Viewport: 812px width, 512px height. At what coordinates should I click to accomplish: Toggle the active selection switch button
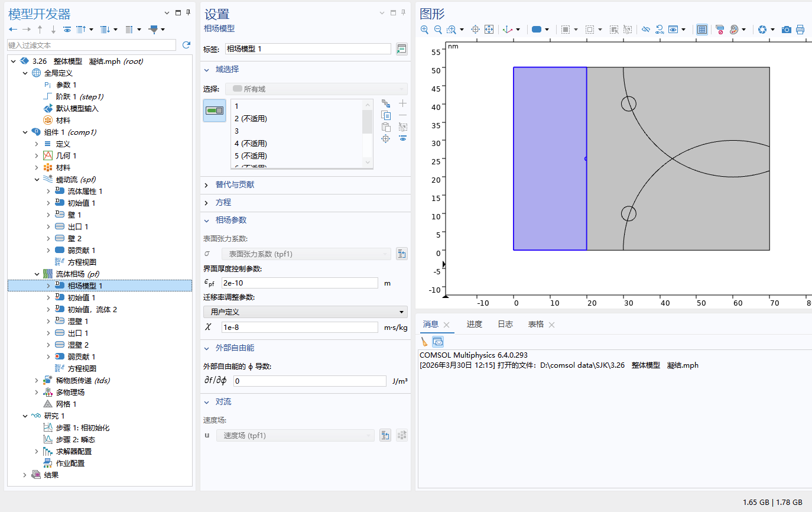214,111
